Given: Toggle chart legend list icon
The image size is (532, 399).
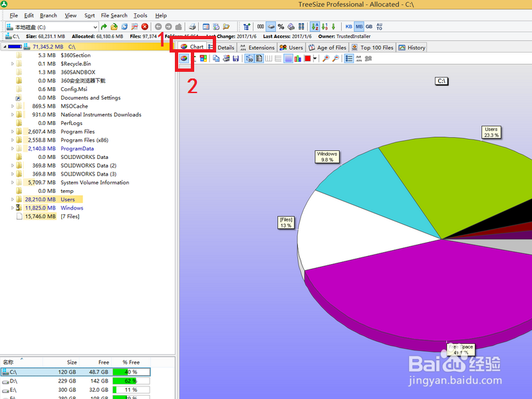Looking at the screenshot, I should (259, 59).
